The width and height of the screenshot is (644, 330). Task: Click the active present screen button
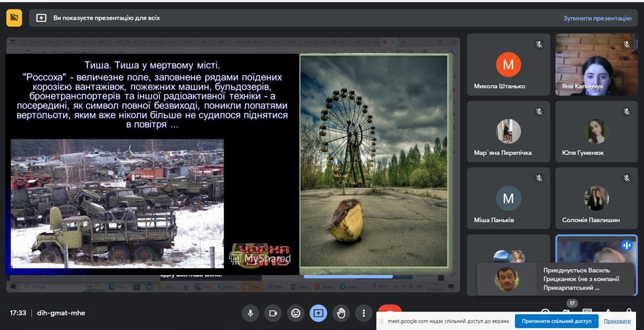(x=318, y=313)
